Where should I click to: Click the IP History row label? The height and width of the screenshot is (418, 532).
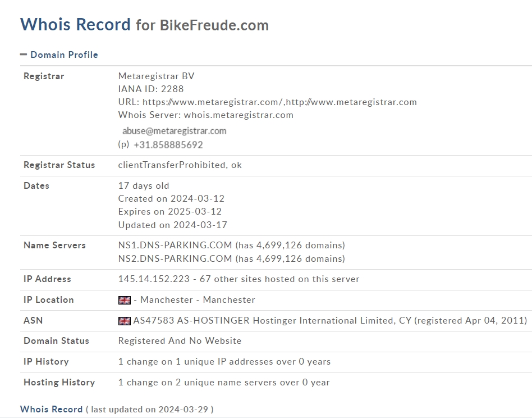(46, 362)
